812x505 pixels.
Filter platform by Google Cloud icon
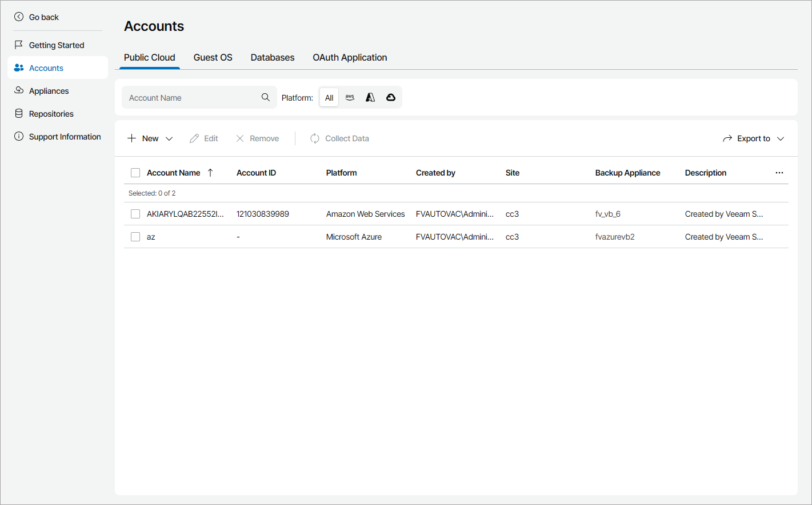(391, 98)
